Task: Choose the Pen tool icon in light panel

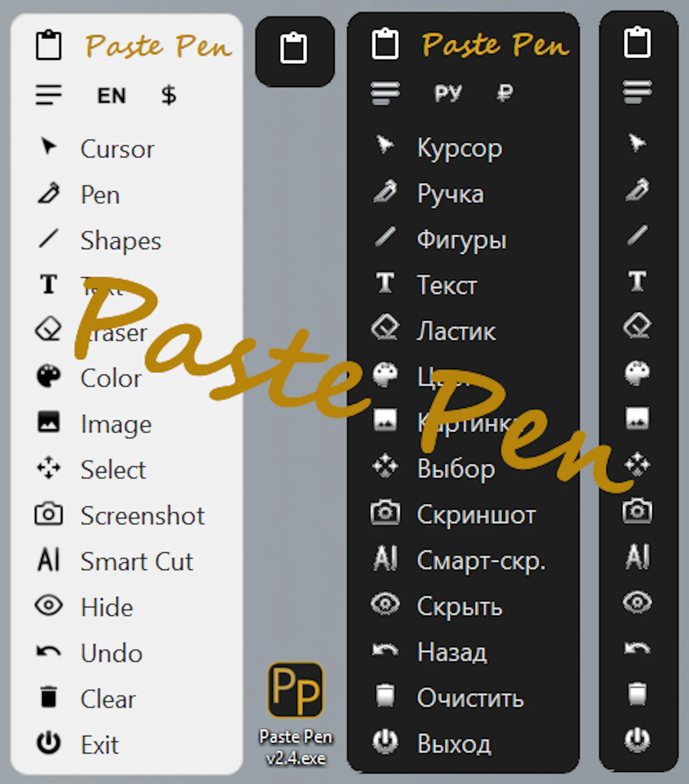Action: (48, 193)
